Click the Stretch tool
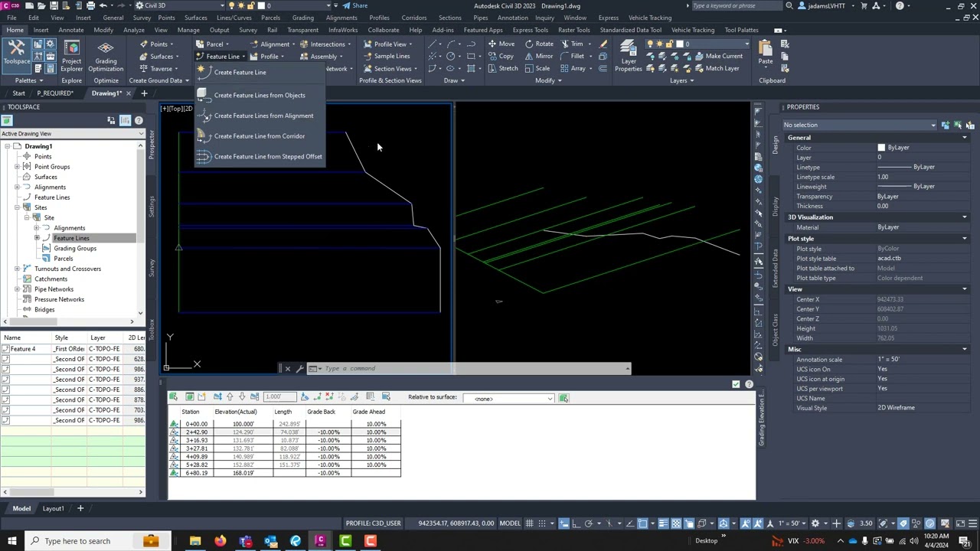The width and height of the screenshot is (980, 551). click(x=502, y=68)
